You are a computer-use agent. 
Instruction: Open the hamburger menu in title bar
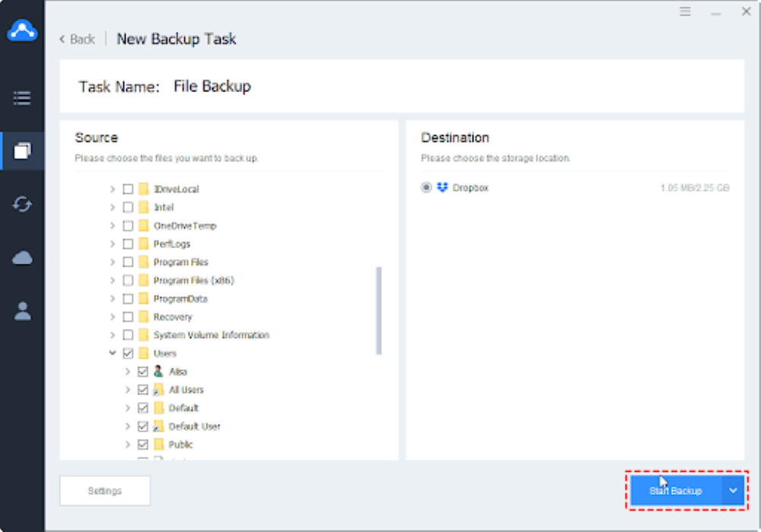[685, 11]
